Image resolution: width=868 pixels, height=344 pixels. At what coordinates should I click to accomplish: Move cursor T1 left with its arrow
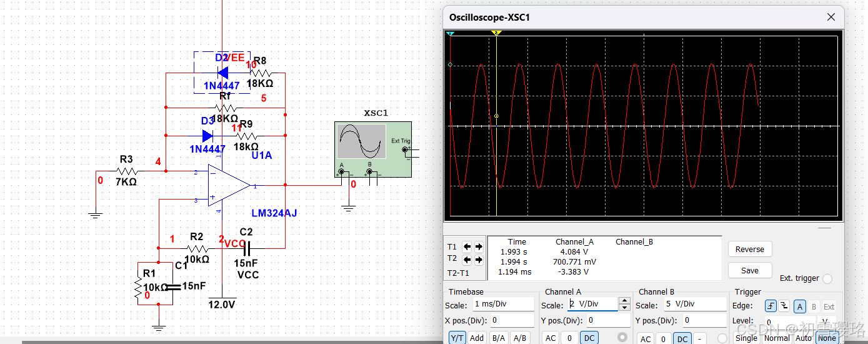[467, 246]
